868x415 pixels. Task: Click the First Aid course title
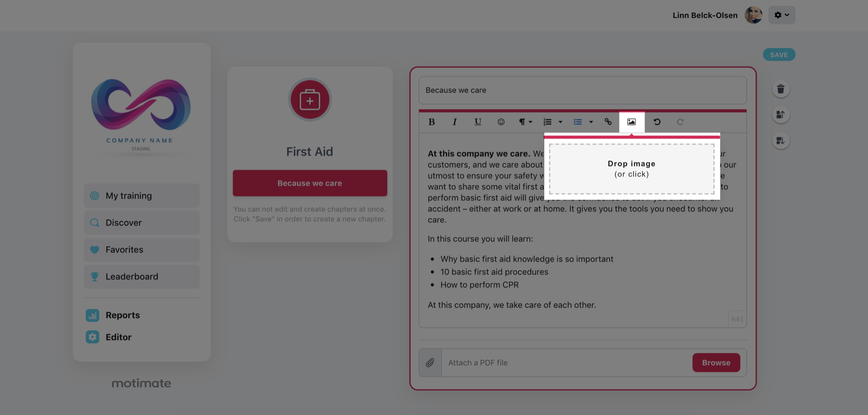[310, 152]
